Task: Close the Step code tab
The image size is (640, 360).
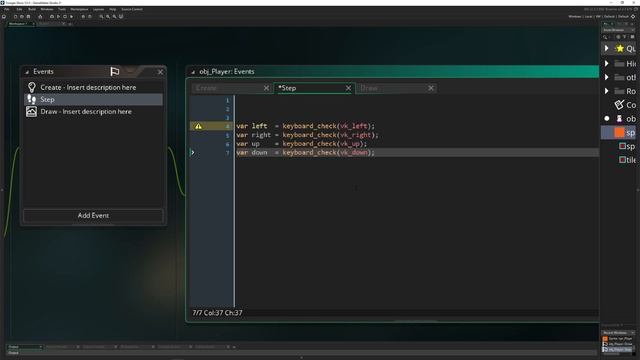Action: [348, 88]
